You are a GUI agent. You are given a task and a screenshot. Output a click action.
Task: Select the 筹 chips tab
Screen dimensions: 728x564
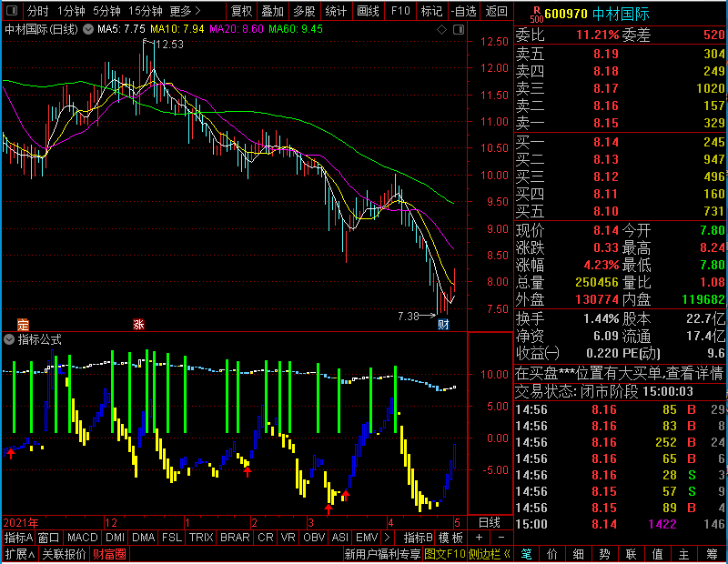(x=712, y=554)
